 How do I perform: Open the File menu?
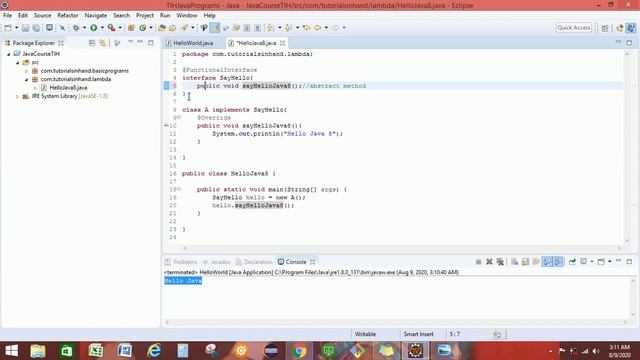tap(7, 16)
